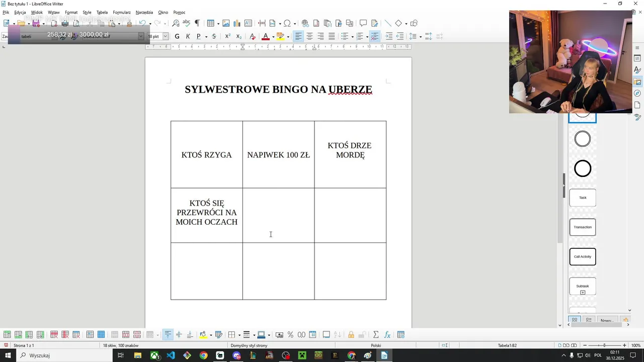Open the Tabela menu

(x=102, y=12)
